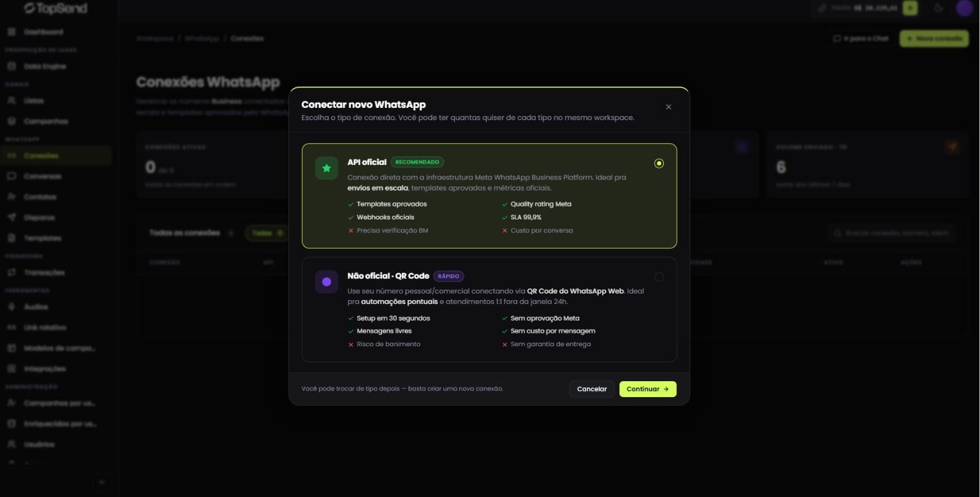The image size is (980, 497).
Task: Click the Nova conexão button
Action: tap(934, 39)
